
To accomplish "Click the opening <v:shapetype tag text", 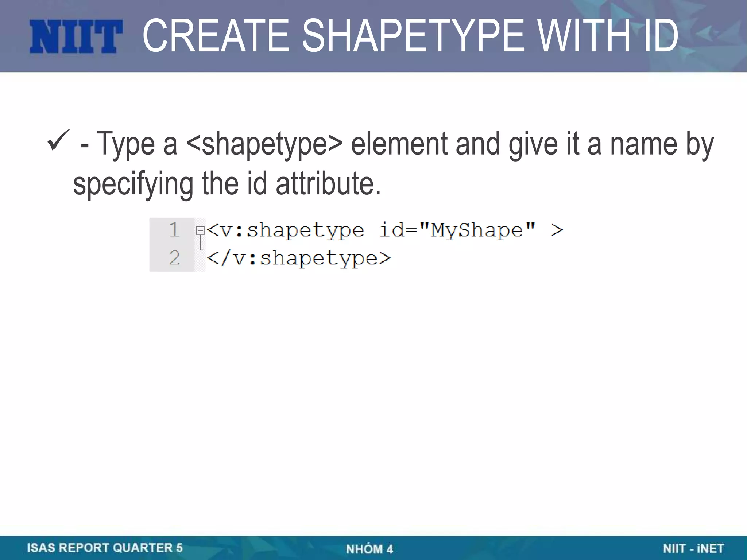I will coord(285,231).
